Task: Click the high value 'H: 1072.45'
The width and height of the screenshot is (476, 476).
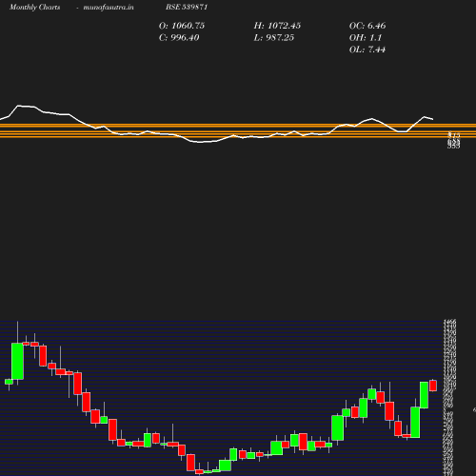Action: tap(277, 26)
